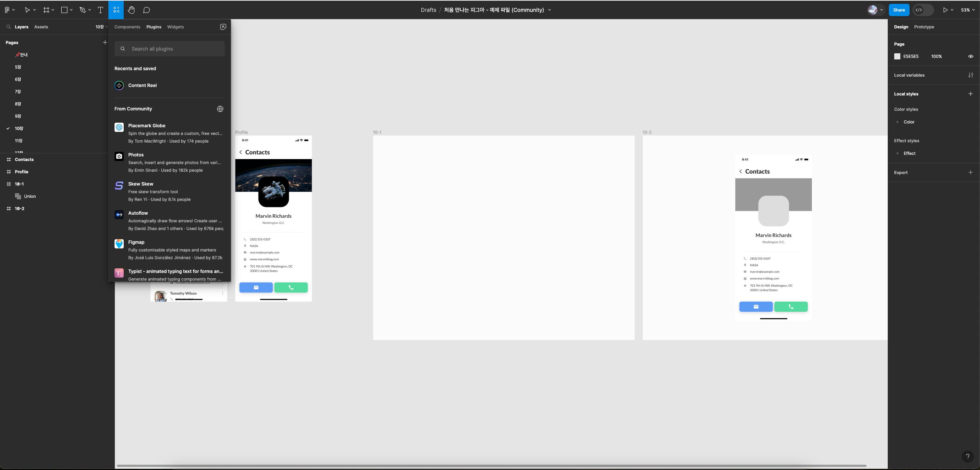Select the Hand tool

pyautogui.click(x=131, y=10)
